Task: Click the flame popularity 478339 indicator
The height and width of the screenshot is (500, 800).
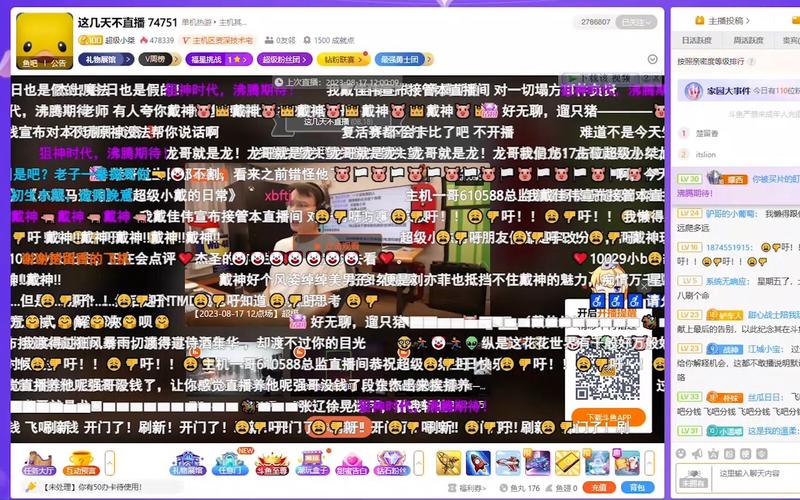Action: (x=157, y=40)
